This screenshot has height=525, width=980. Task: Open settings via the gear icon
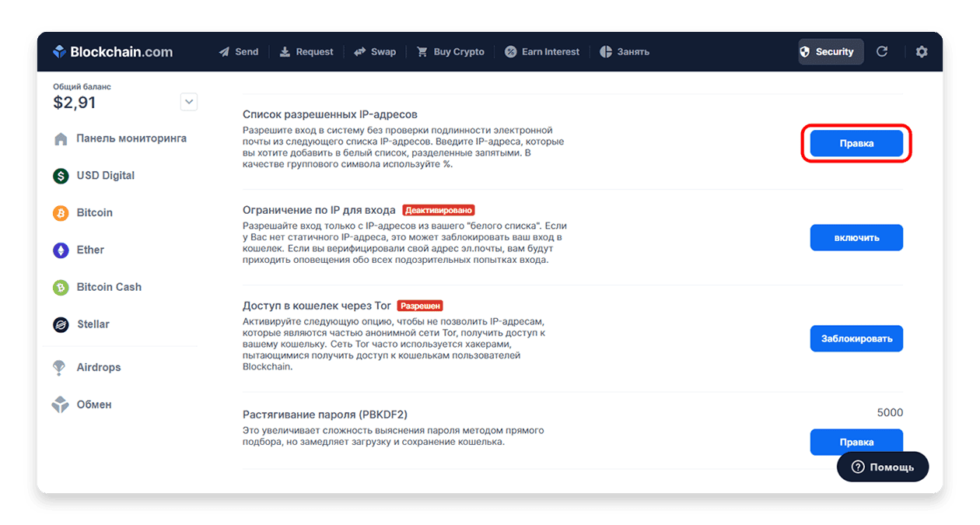(x=922, y=51)
